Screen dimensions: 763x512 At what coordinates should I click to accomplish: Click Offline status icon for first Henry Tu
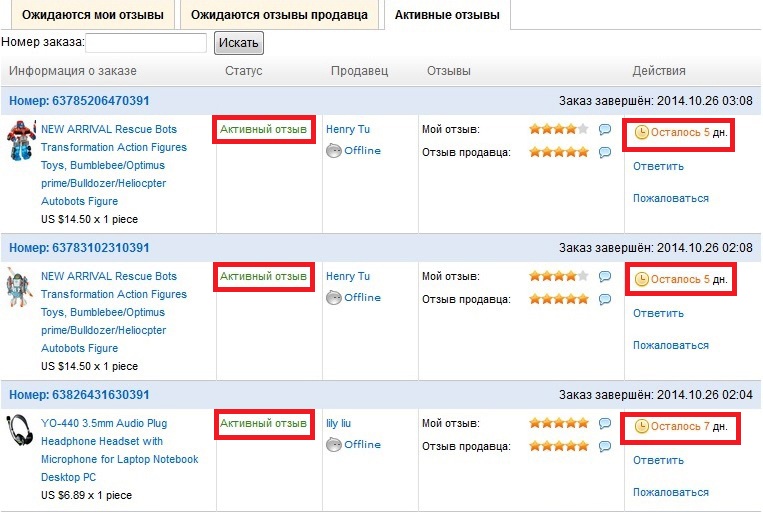[x=334, y=151]
